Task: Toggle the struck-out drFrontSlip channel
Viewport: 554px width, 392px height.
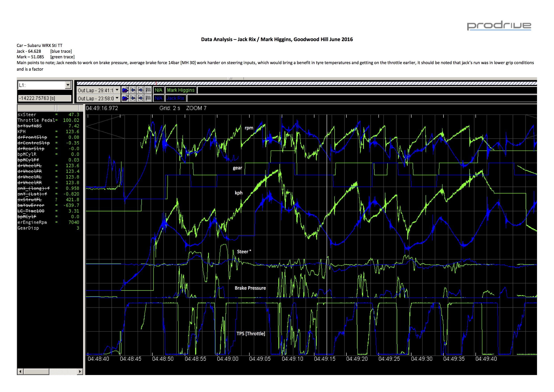Action: [x=48, y=137]
